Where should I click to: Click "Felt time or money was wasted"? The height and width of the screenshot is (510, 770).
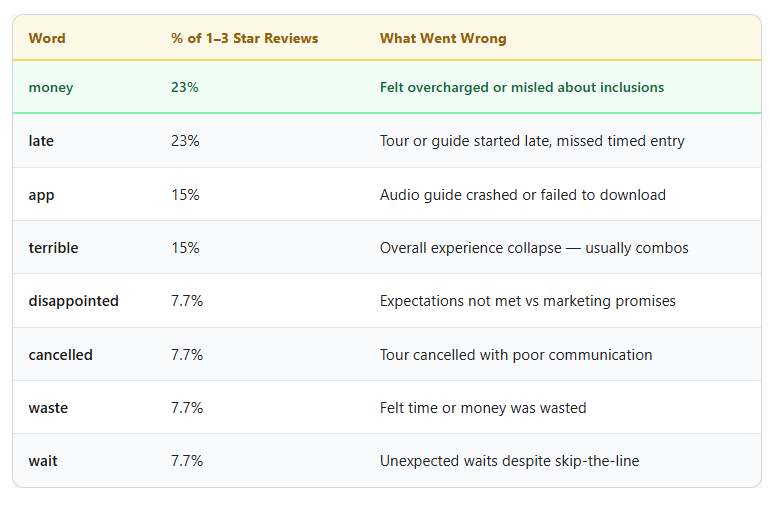click(x=483, y=408)
